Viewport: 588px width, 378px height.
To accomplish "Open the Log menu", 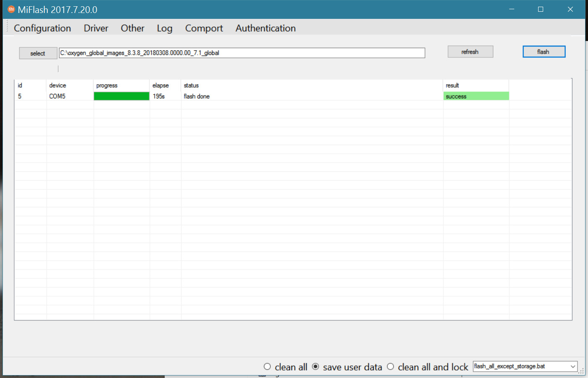I will tap(164, 28).
